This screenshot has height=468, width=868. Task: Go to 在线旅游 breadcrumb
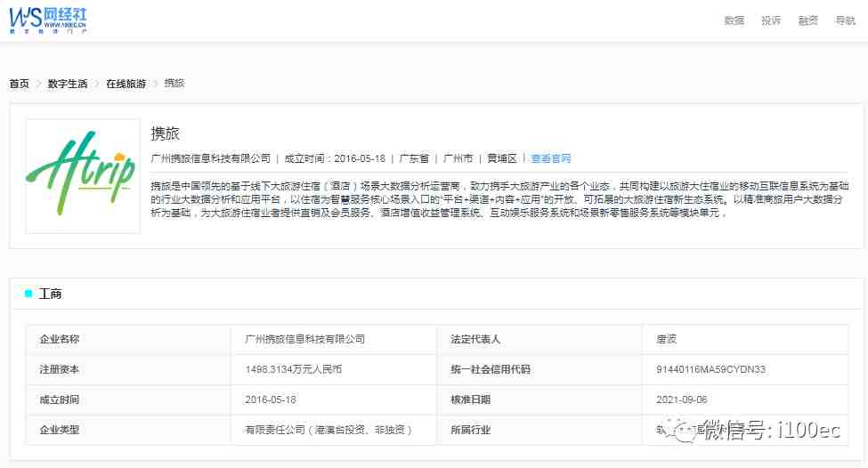[x=126, y=84]
